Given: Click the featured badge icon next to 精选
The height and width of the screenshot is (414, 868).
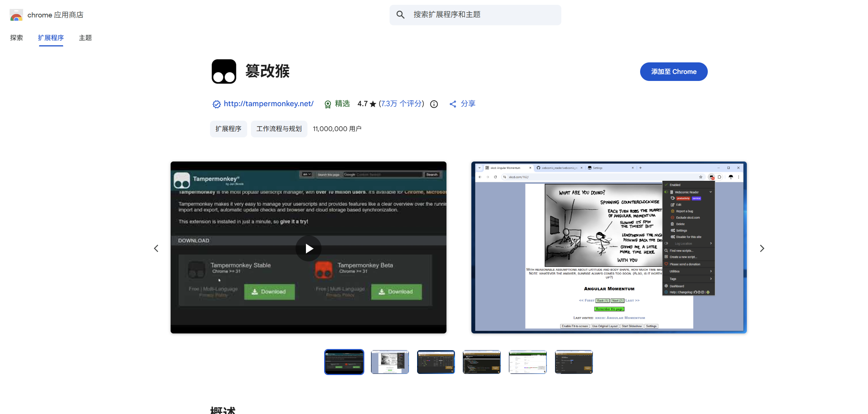Looking at the screenshot, I should pos(327,104).
